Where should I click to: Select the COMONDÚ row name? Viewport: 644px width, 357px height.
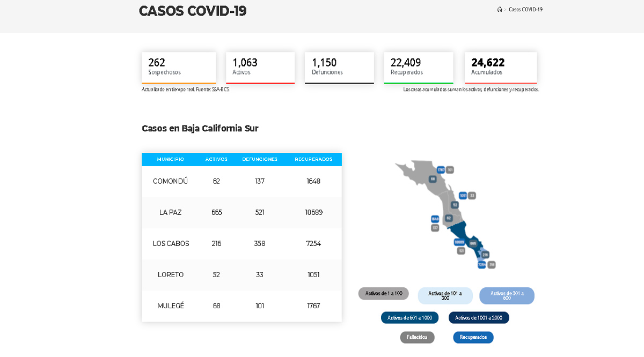coord(171,181)
